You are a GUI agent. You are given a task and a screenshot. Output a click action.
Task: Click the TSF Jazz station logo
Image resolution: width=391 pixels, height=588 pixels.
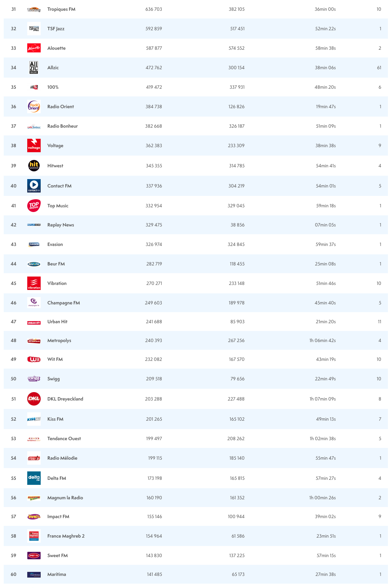34,29
